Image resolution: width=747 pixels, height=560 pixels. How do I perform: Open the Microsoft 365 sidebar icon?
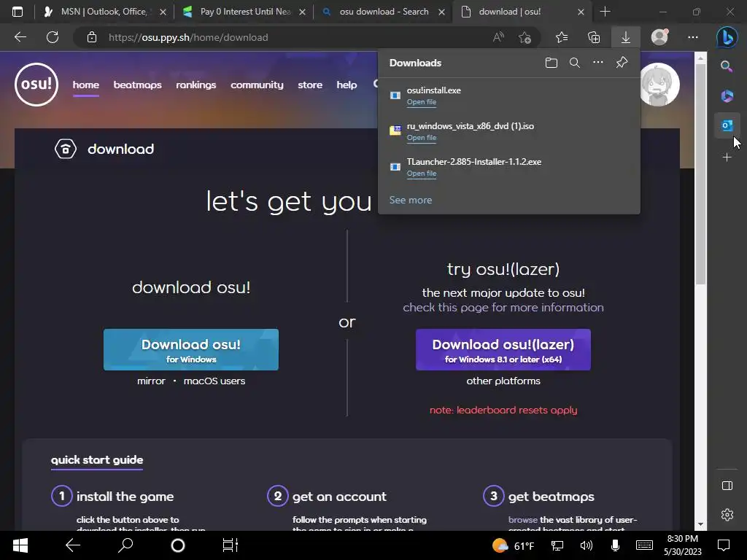(727, 96)
